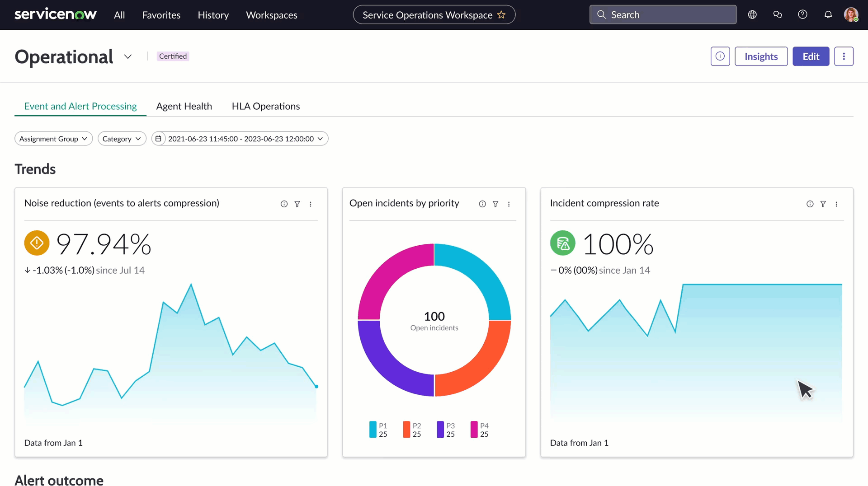The height and width of the screenshot is (486, 868).
Task: Open the All menu
Action: point(119,15)
